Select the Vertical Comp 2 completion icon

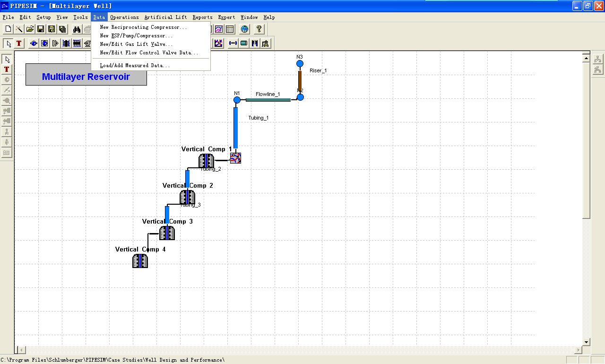187,197
